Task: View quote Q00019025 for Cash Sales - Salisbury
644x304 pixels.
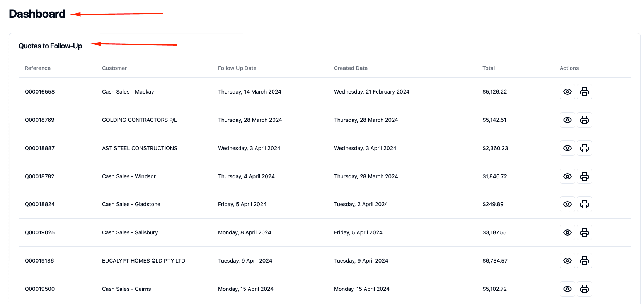Action: pos(567,232)
